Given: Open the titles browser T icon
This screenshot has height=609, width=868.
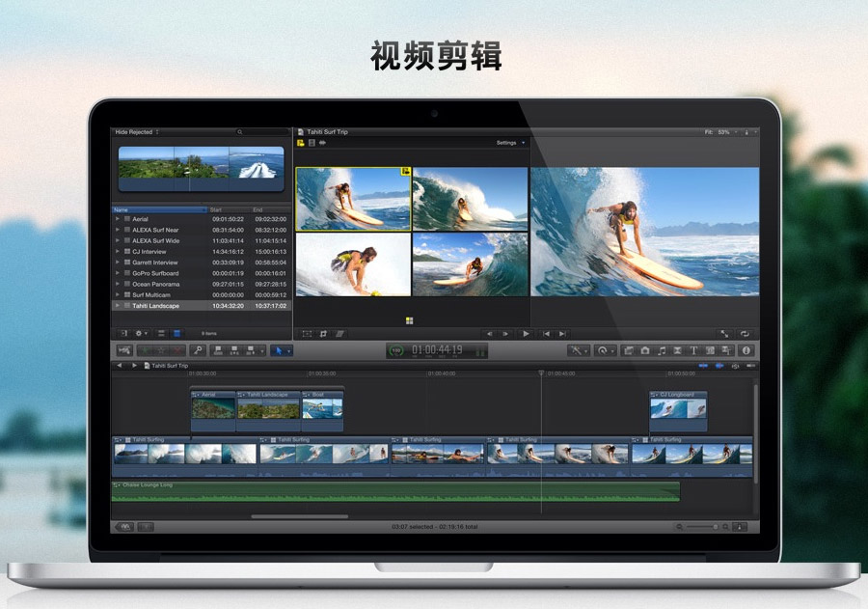Looking at the screenshot, I should pyautogui.click(x=693, y=350).
